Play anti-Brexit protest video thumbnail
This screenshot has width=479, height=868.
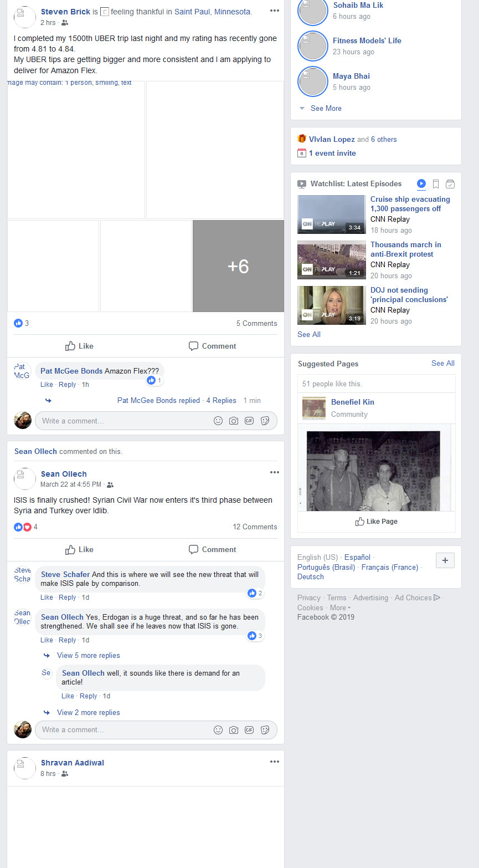pos(331,260)
